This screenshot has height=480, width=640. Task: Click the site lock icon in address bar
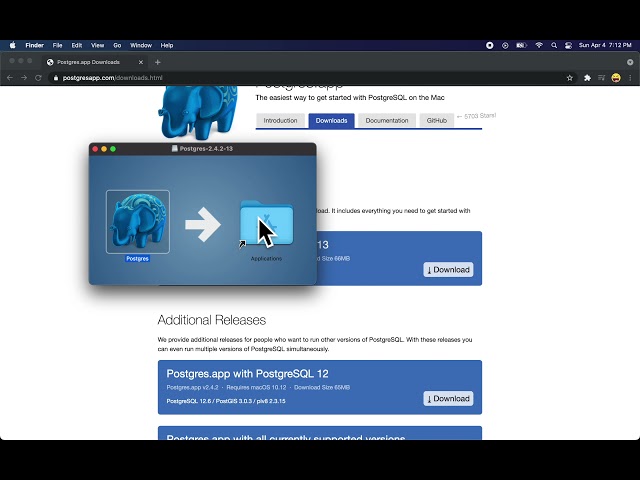[56, 78]
